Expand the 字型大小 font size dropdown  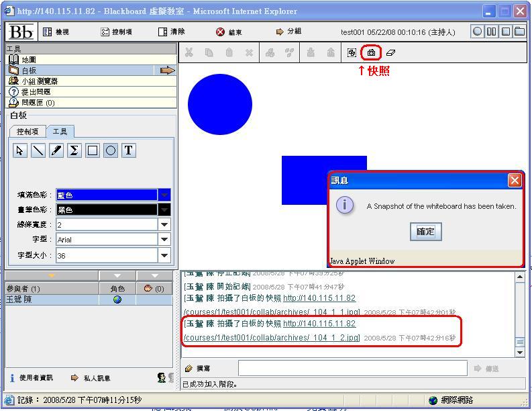pos(164,255)
